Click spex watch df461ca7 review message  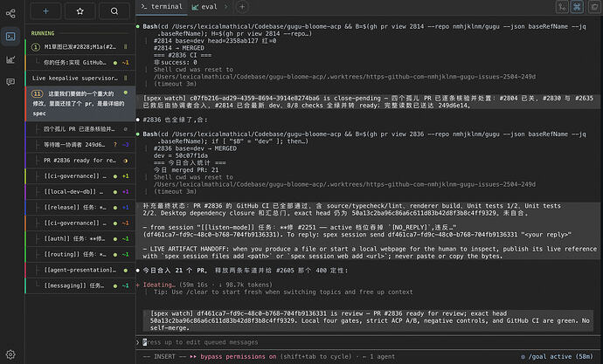click(369, 320)
